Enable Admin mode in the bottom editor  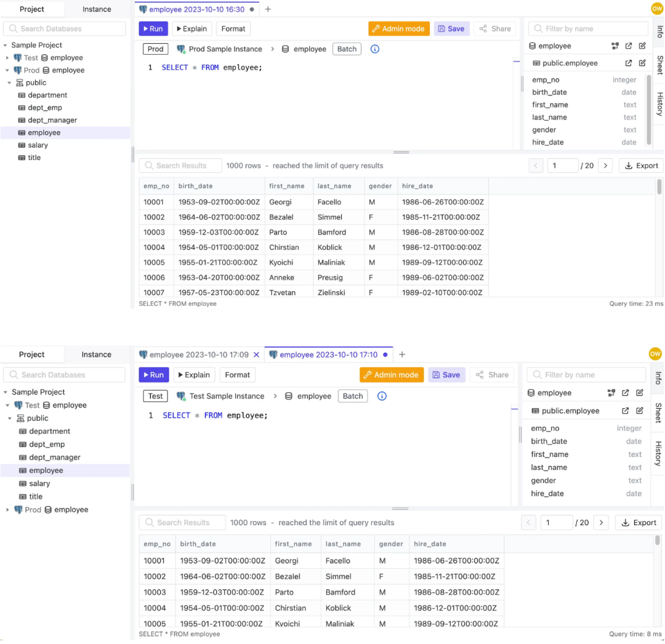click(392, 375)
